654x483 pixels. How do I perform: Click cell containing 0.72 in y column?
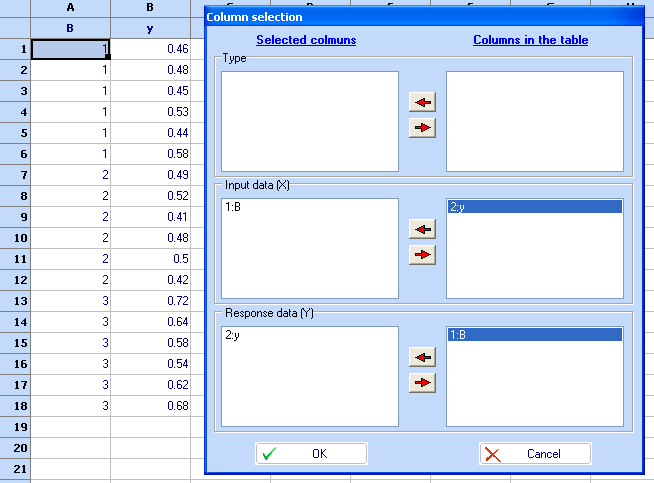(x=150, y=301)
